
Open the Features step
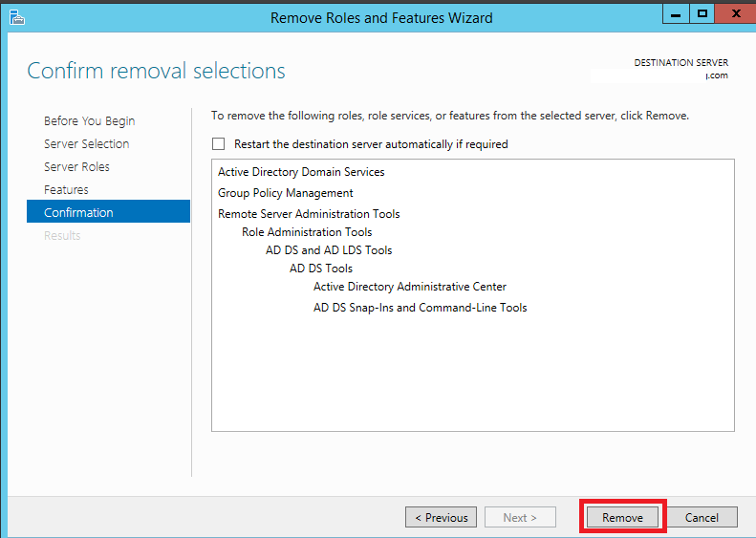[x=66, y=189]
